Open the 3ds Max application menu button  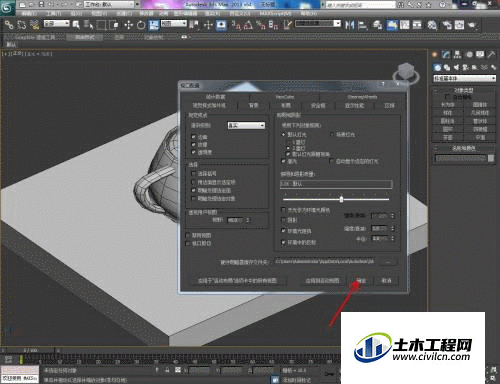7,7
